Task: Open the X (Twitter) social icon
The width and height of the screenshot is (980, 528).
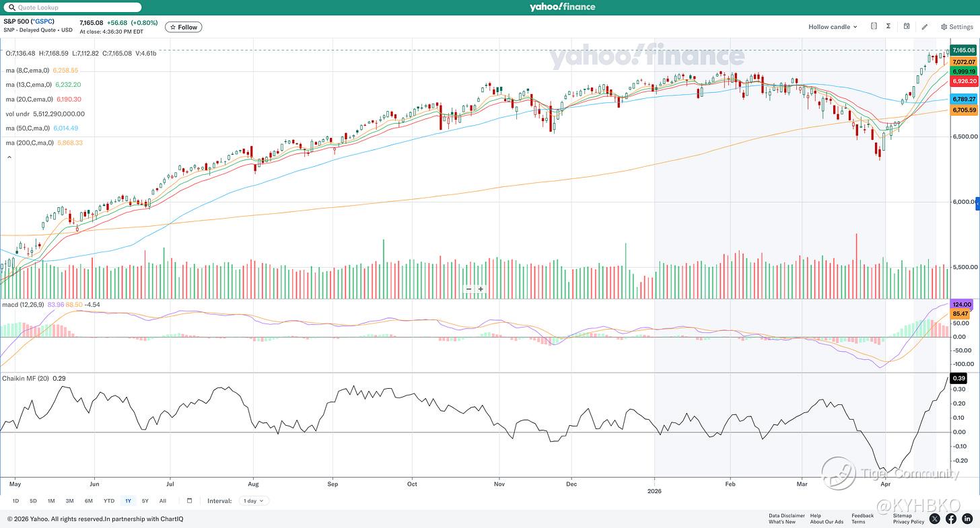Action: [x=935, y=519]
